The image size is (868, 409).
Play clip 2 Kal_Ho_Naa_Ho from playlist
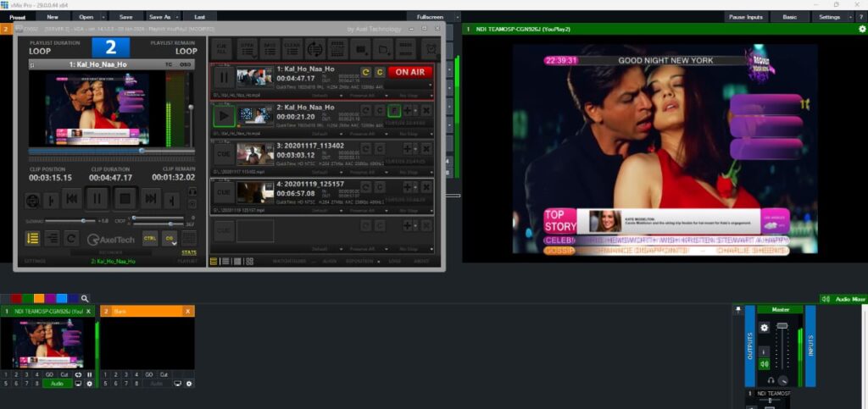coord(224,116)
